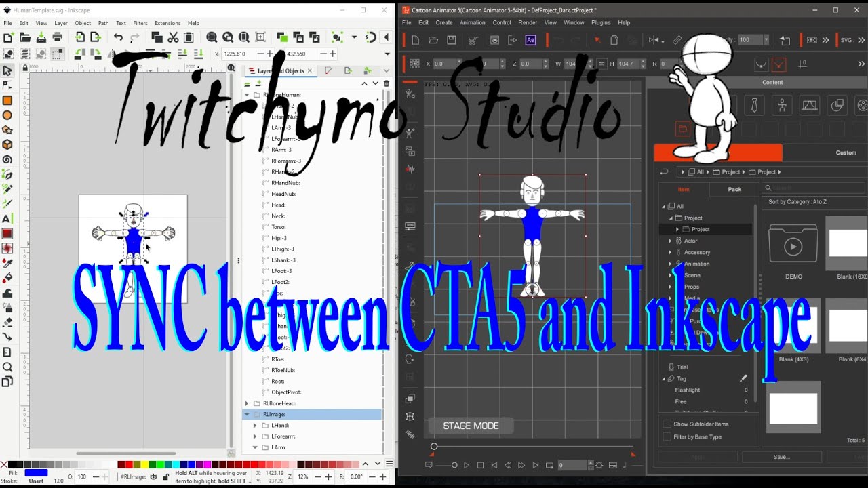
Task: Open Inkscape Filters menu
Action: (140, 23)
